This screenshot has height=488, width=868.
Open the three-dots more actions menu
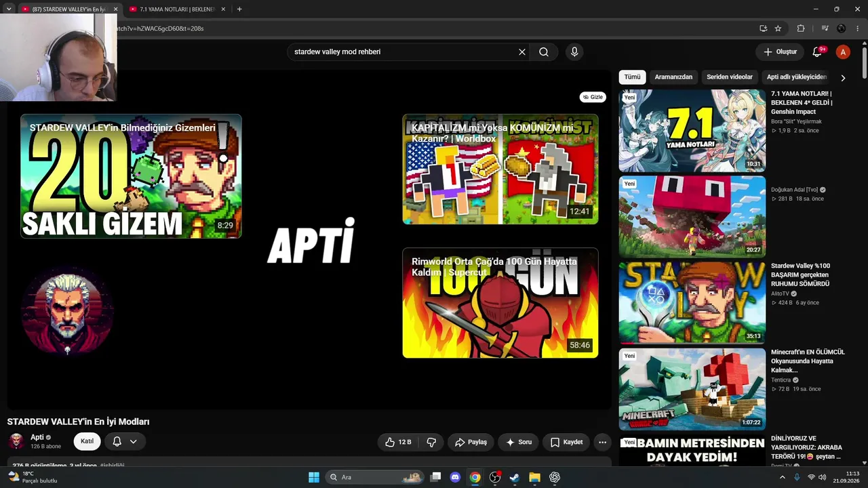tap(602, 442)
